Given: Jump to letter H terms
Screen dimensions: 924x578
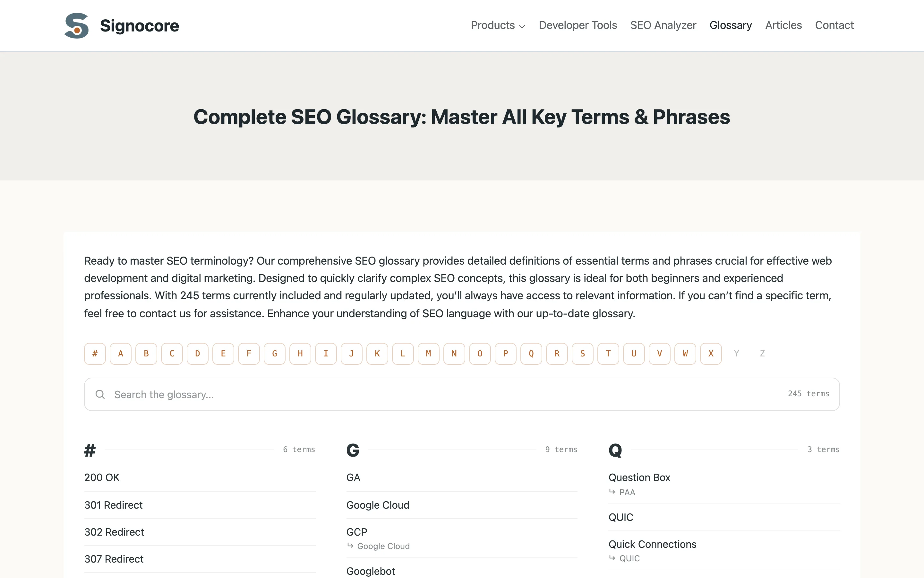Looking at the screenshot, I should [300, 354].
